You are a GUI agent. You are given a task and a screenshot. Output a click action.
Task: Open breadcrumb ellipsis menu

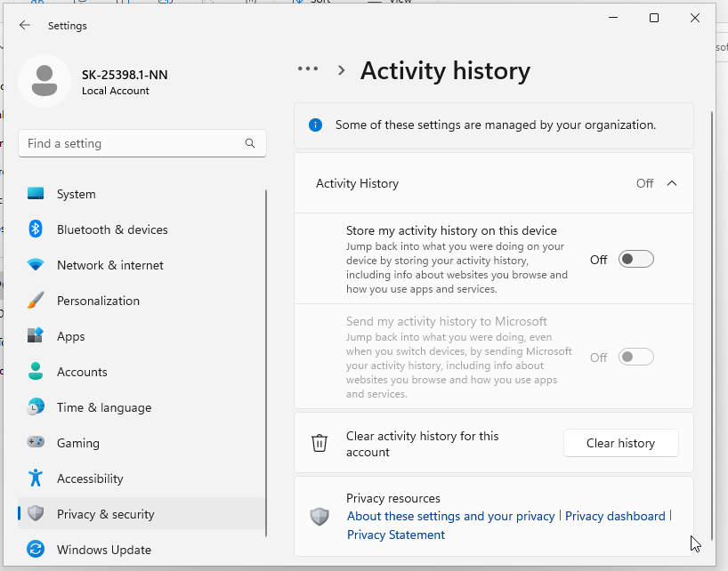click(x=308, y=68)
